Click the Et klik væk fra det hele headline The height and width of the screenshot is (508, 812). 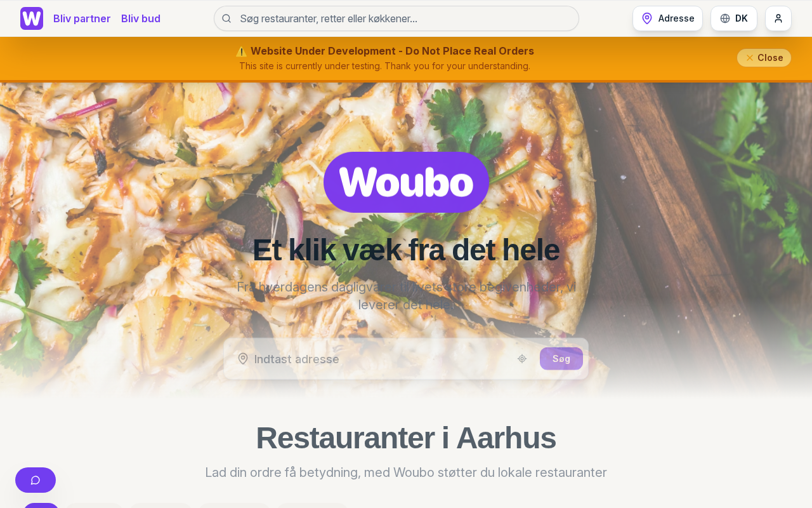[x=406, y=250]
